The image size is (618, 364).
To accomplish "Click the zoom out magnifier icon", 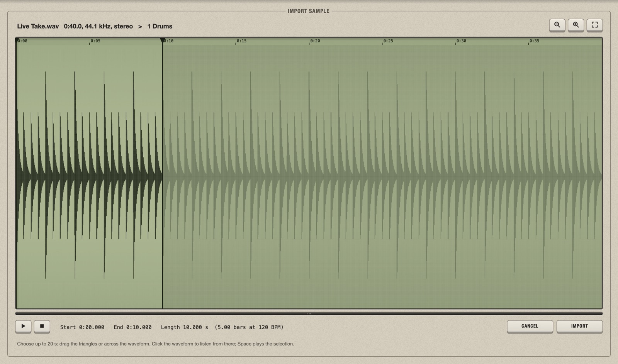I will [557, 25].
